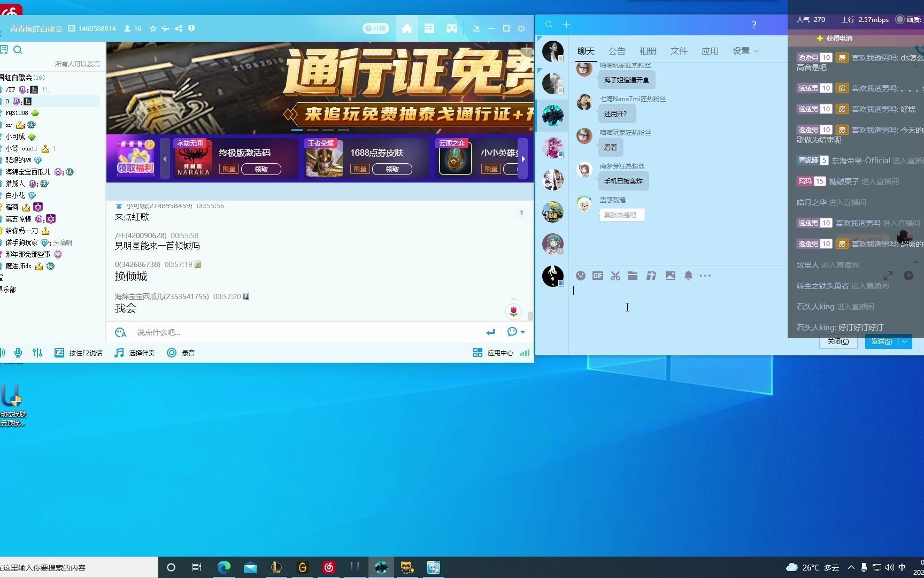Expand the 设置 dropdown in group chat
Screen dimensions: 924x578
(745, 51)
